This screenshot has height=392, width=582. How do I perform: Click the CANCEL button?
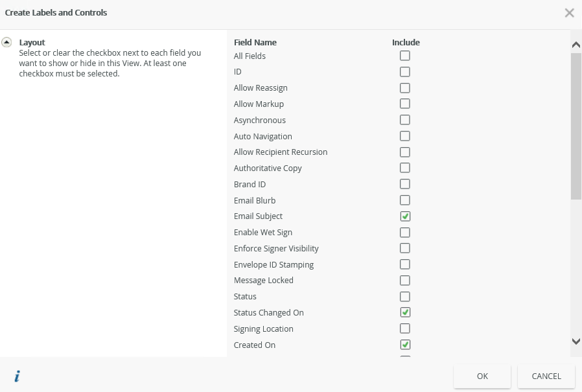tap(546, 376)
